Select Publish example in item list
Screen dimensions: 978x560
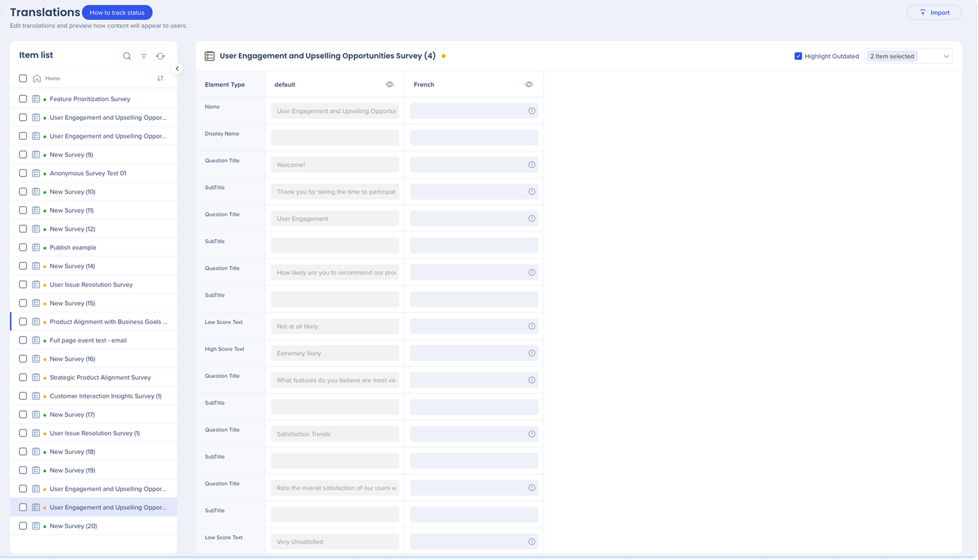point(73,248)
